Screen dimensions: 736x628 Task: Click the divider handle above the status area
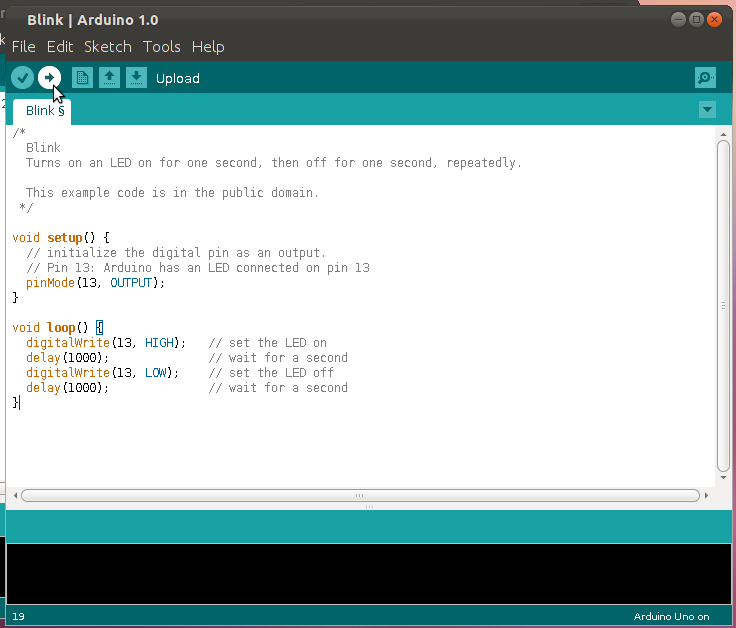pyautogui.click(x=369, y=507)
